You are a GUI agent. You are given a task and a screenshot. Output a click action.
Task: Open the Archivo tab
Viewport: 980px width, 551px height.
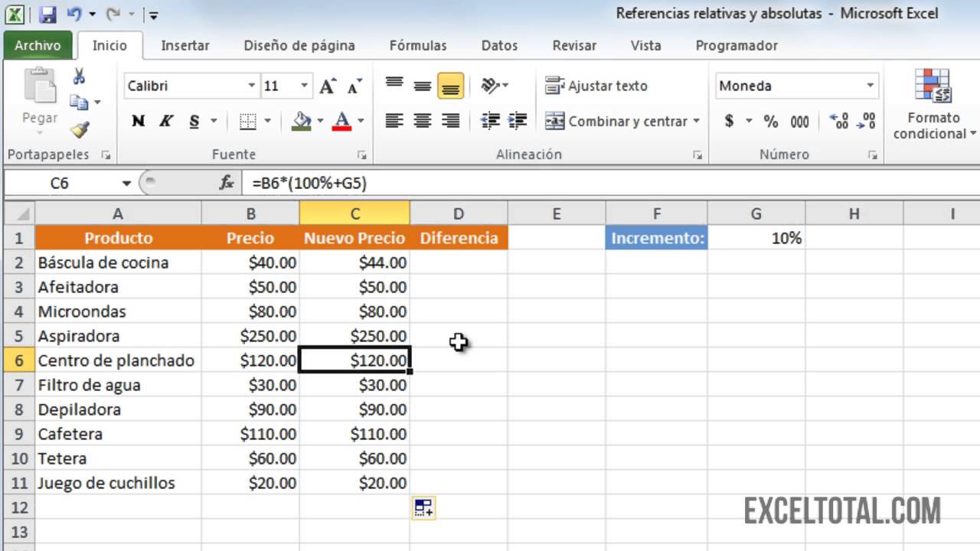click(x=38, y=46)
